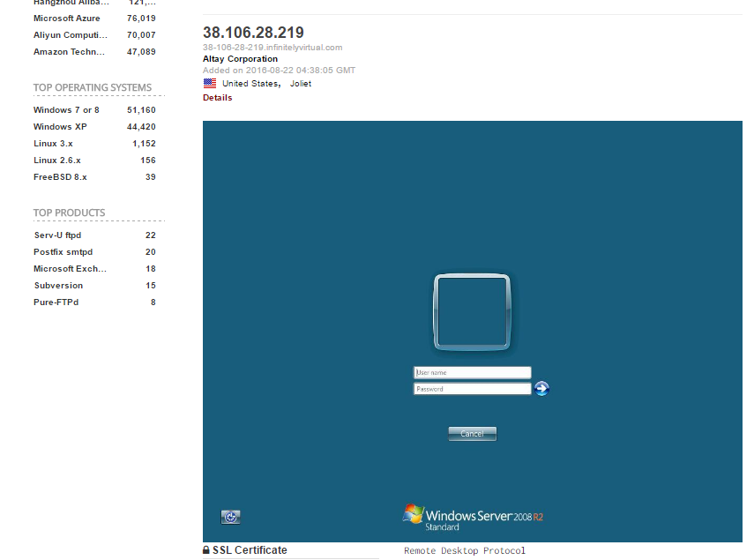Click the 1,152 count for Linux 3.x
The height and width of the screenshot is (560, 754).
[x=145, y=144]
